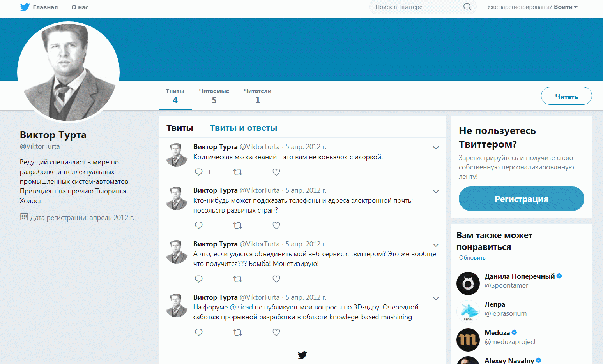Click the search magnifier icon
Screen dimensions: 603x364
click(x=467, y=7)
